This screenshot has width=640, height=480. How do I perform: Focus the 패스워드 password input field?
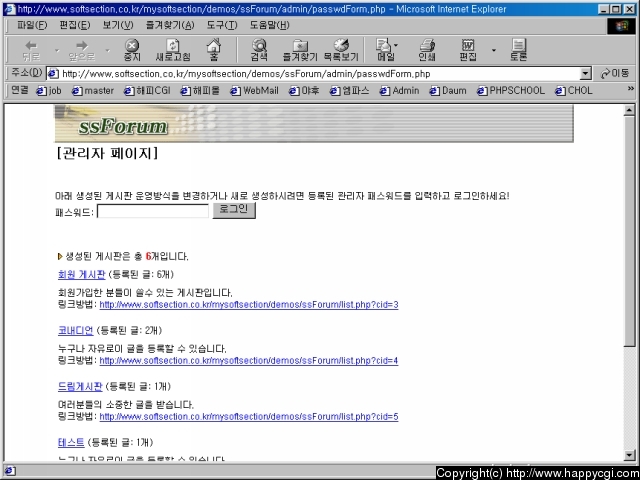[153, 211]
